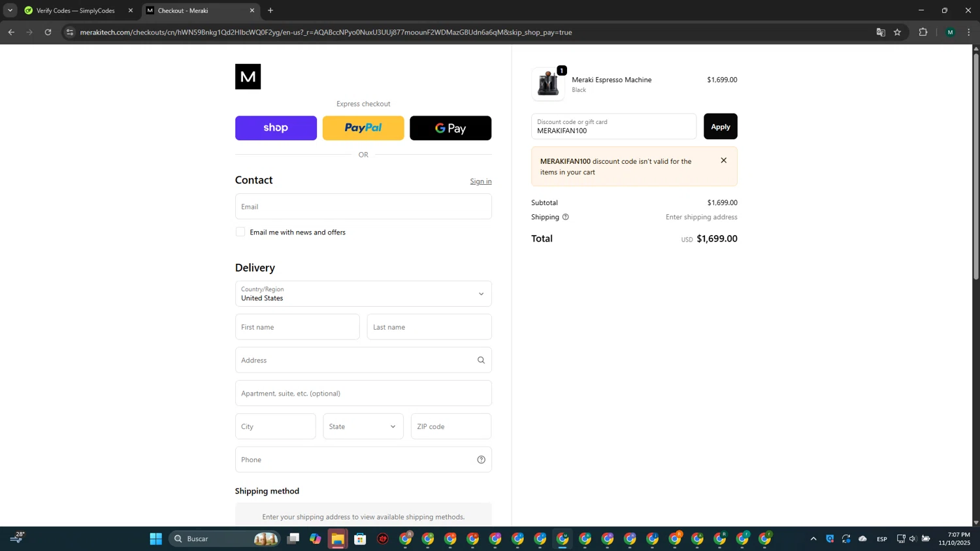Click the Meraki Espresso Machine product name

612,80
